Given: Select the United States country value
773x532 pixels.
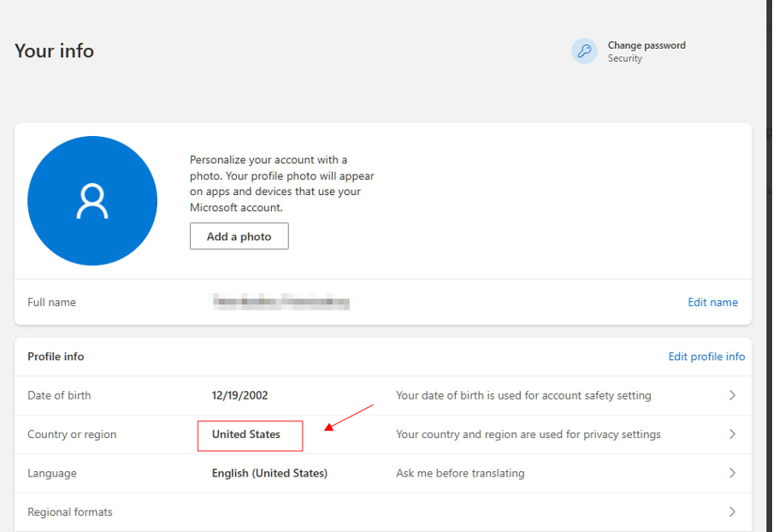Looking at the screenshot, I should click(246, 434).
